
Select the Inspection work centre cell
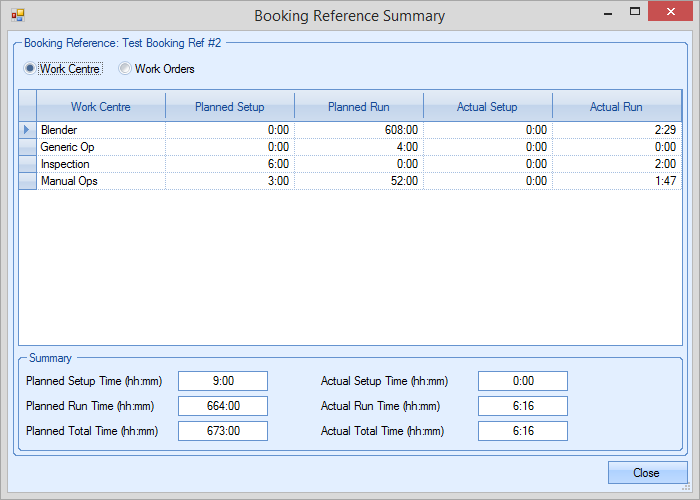[x=100, y=164]
